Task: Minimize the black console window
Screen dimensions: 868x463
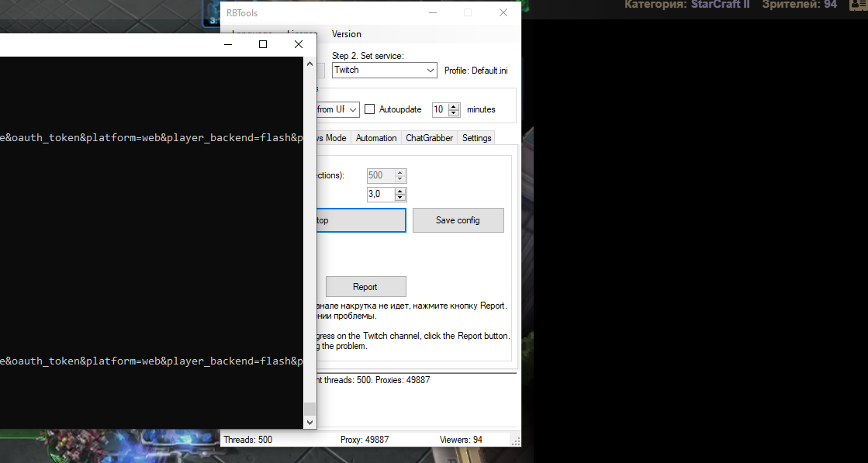Action: [x=228, y=44]
